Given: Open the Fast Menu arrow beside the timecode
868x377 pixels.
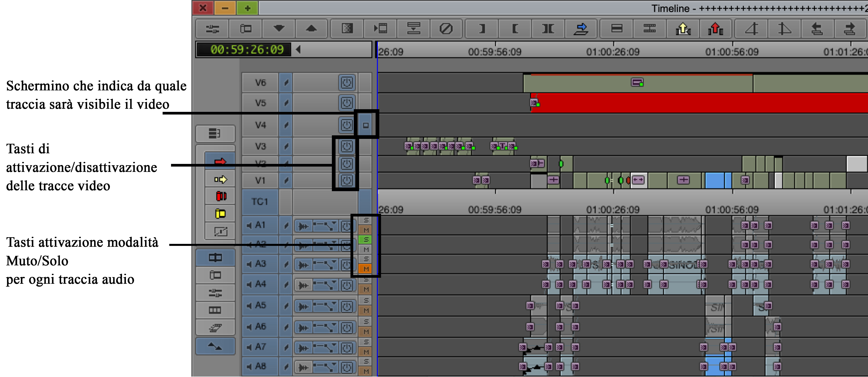Looking at the screenshot, I should [298, 50].
